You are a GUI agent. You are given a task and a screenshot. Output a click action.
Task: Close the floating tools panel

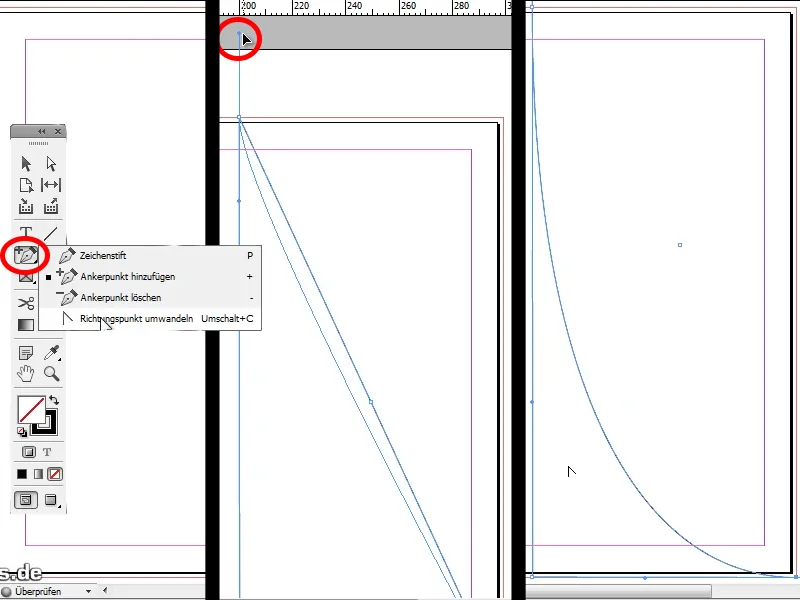pos(58,131)
